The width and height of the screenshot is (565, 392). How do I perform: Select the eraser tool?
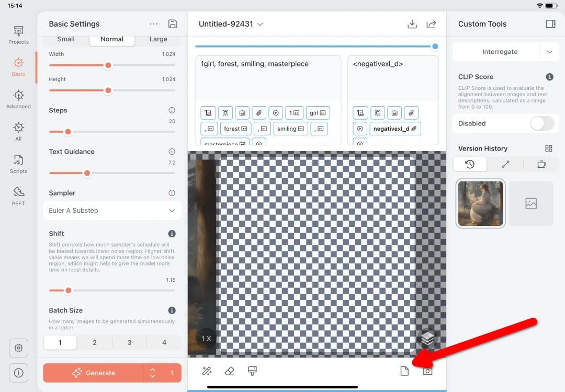pos(230,371)
